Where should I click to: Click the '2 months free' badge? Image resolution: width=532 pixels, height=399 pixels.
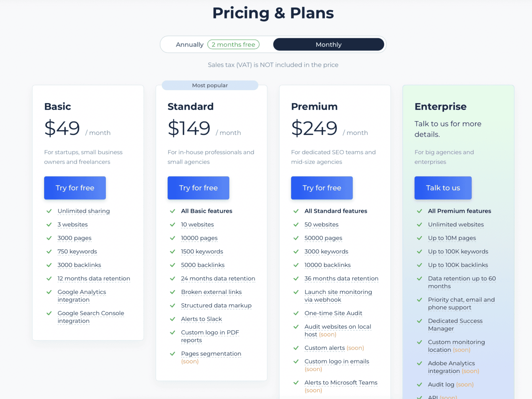(233, 45)
